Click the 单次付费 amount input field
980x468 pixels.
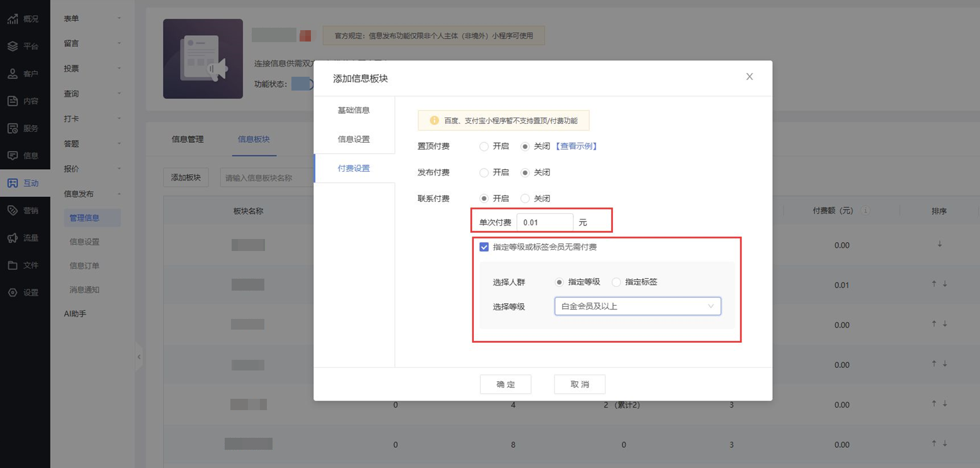tap(544, 223)
